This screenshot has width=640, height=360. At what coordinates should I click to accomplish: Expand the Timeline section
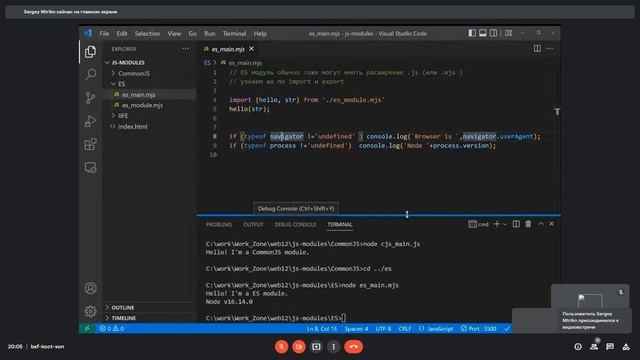pos(124,318)
